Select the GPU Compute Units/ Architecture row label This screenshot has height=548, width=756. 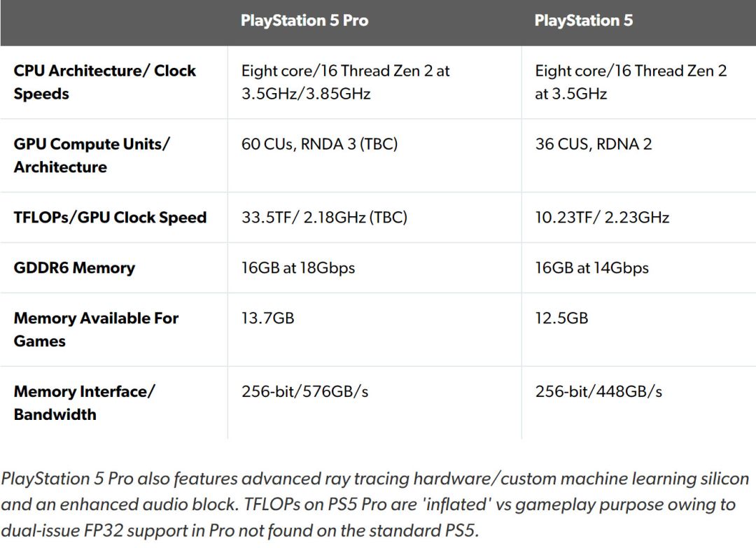point(92,155)
